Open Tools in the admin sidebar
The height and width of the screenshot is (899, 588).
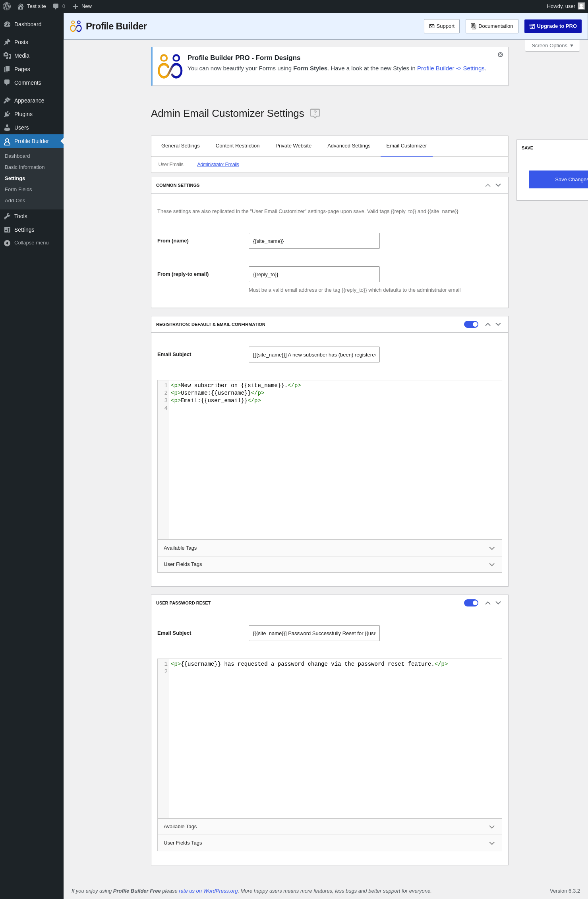[21, 216]
